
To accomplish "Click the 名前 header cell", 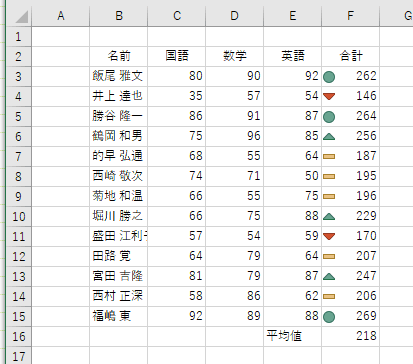I will [x=119, y=56].
